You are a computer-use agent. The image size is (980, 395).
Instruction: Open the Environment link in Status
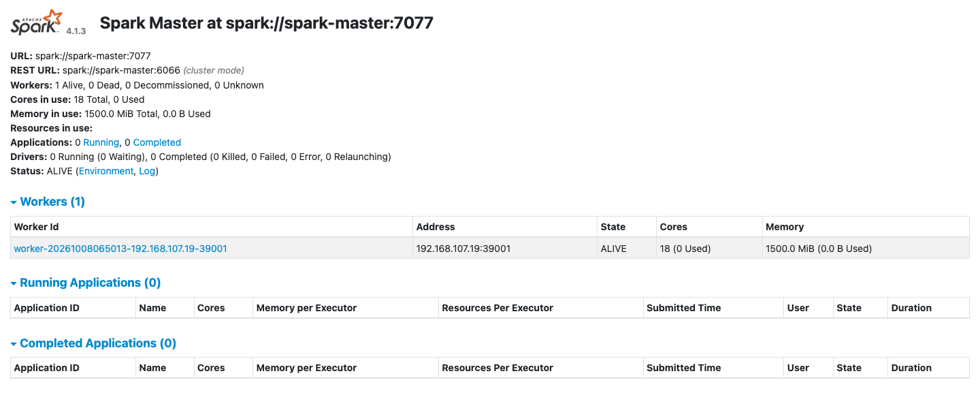106,171
